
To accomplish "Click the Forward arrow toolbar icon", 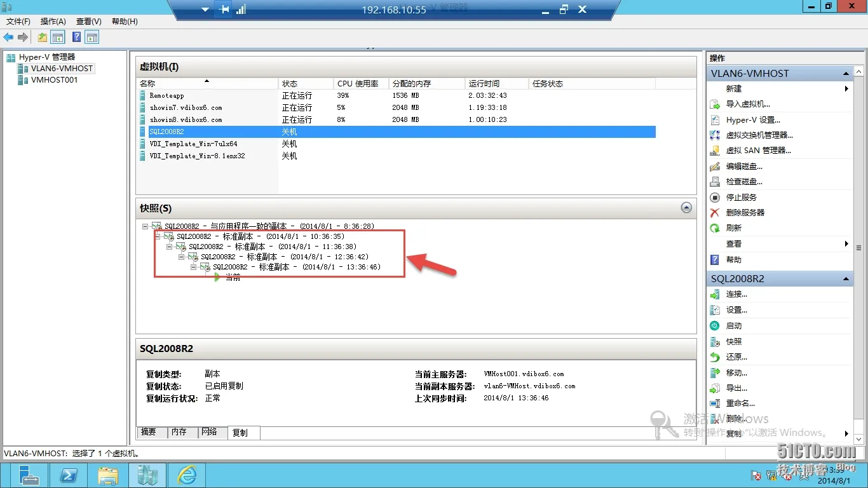I will point(23,37).
